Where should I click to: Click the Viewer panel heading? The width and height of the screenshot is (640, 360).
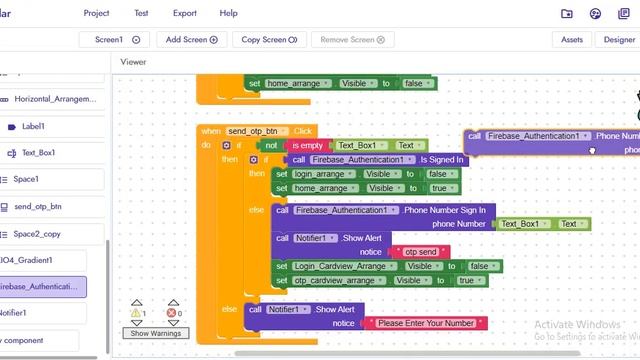pyautogui.click(x=133, y=62)
